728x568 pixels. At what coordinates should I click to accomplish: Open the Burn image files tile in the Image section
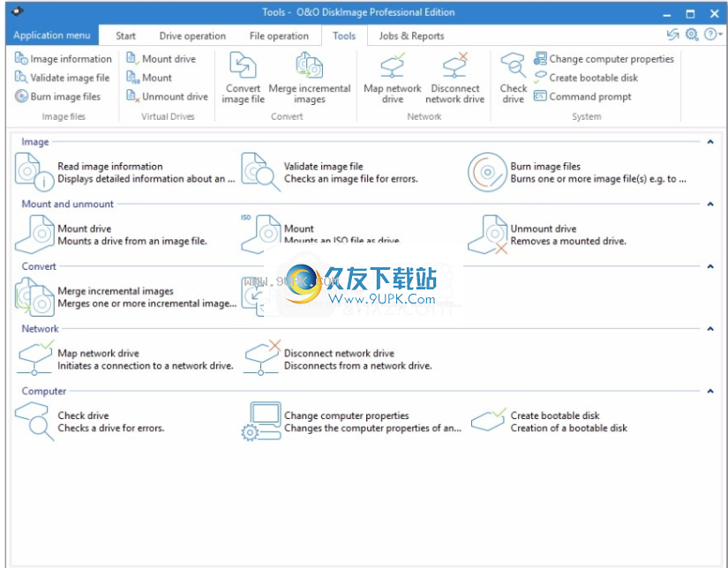tap(577, 172)
